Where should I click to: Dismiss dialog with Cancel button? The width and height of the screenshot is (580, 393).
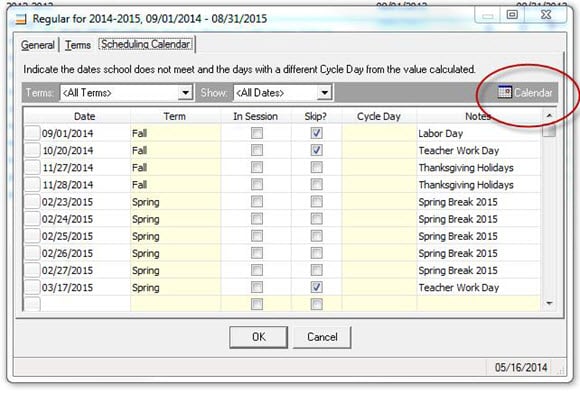coord(322,337)
